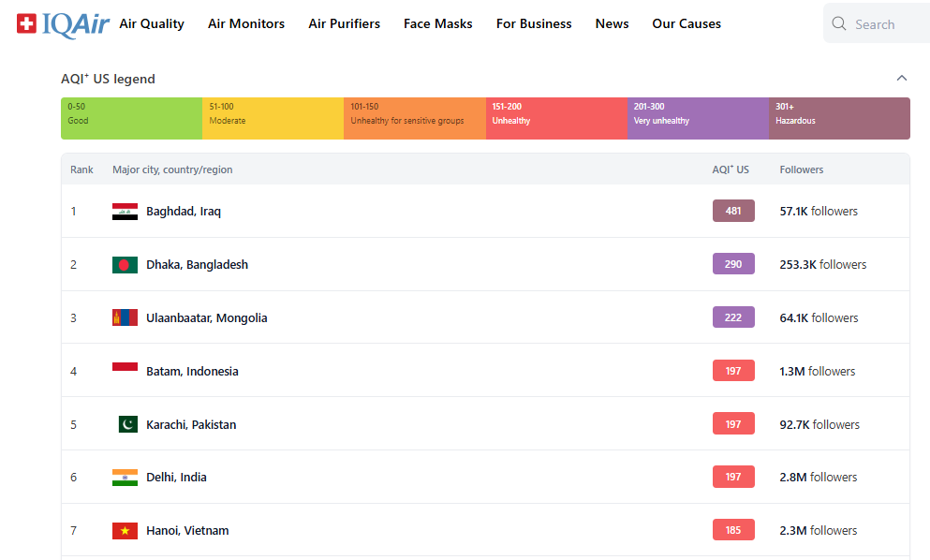Screen dimensions: 930x560
Task: Click the Pakistan flag icon
Action: (128, 424)
